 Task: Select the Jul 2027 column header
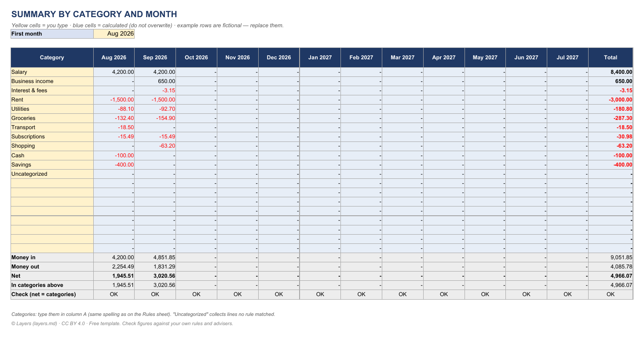pos(567,58)
